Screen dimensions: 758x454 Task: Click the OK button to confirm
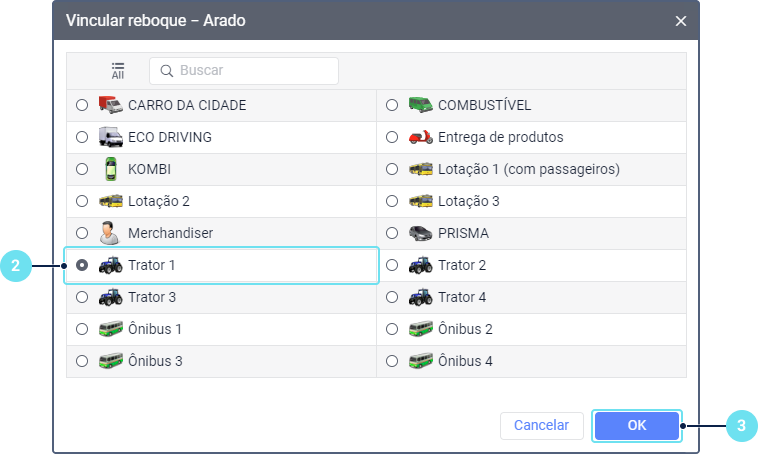click(x=637, y=425)
